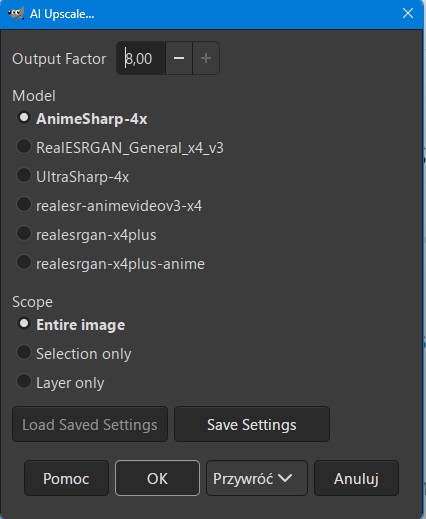Increase Output Factor with plus button
The width and height of the screenshot is (426, 519).
(206, 58)
